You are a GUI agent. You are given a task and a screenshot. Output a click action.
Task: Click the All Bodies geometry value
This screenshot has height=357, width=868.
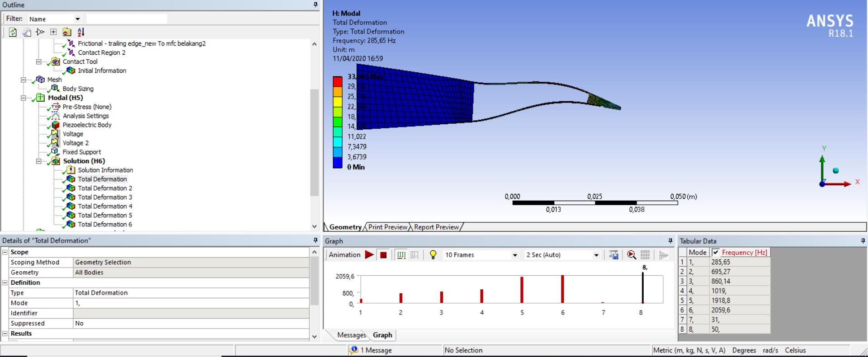(191, 272)
